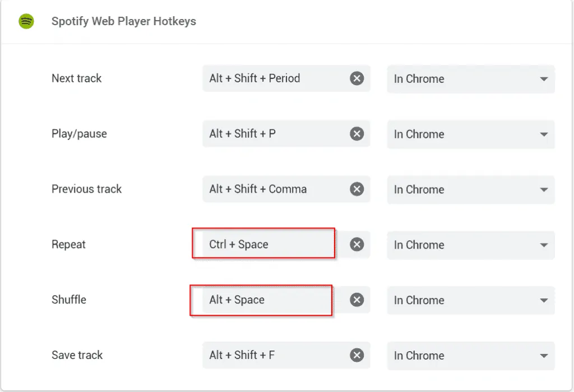
Task: Open the scope dropdown for Save track
Action: 471,356
